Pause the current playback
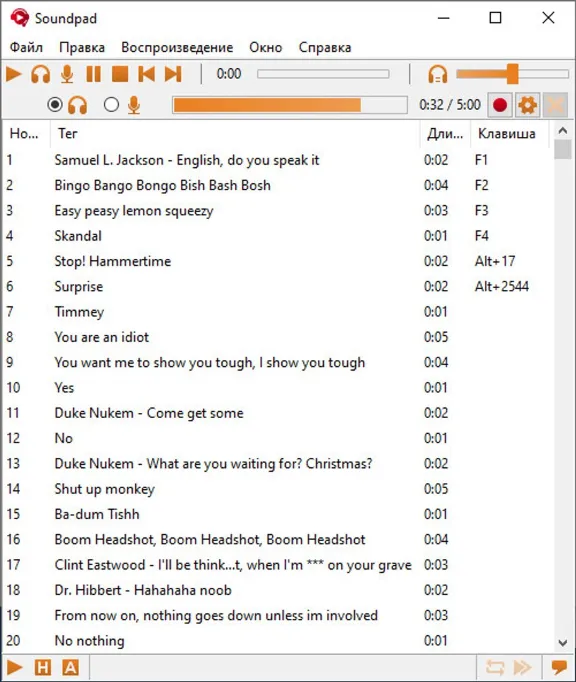Viewport: 576px width, 682px height. (x=94, y=74)
